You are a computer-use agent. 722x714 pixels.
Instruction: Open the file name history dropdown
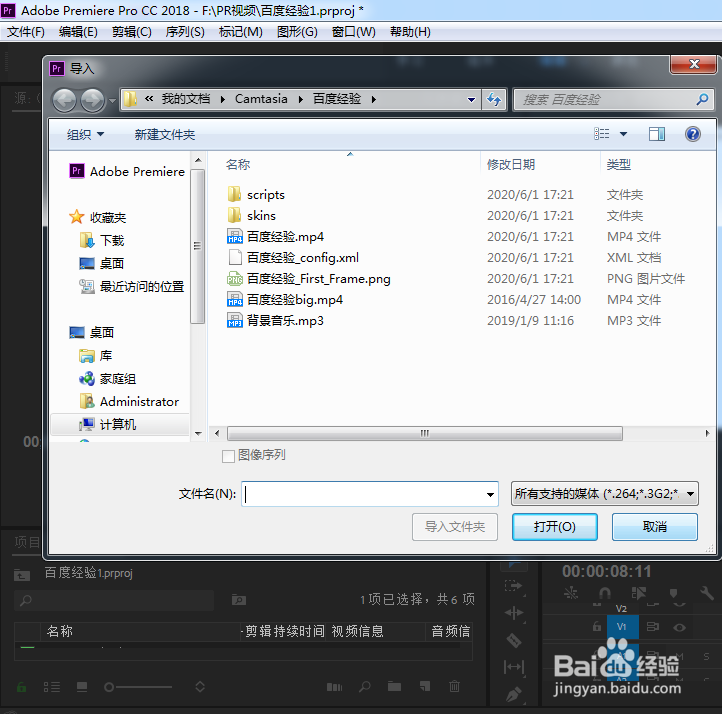click(490, 494)
